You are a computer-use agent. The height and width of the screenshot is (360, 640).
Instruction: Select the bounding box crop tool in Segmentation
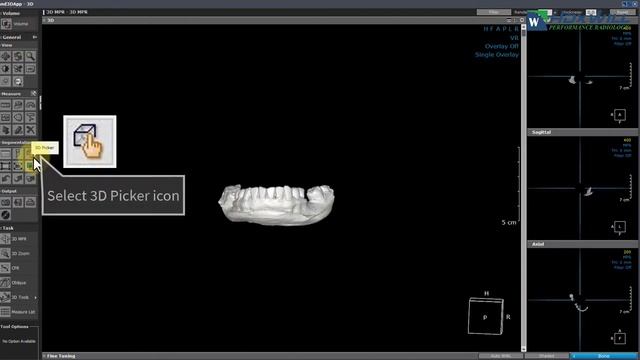(5, 166)
